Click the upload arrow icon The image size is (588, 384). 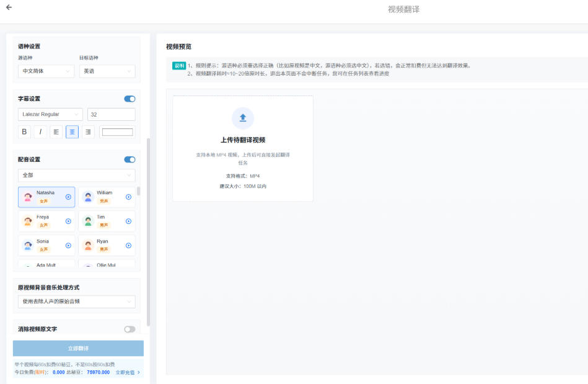tap(243, 118)
